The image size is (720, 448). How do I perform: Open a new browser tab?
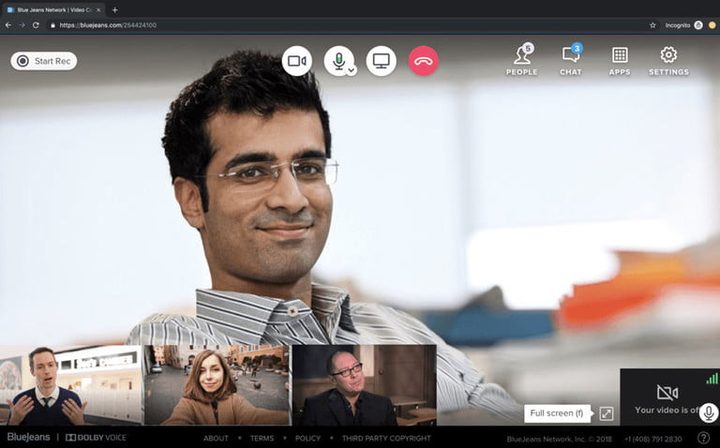pyautogui.click(x=115, y=9)
